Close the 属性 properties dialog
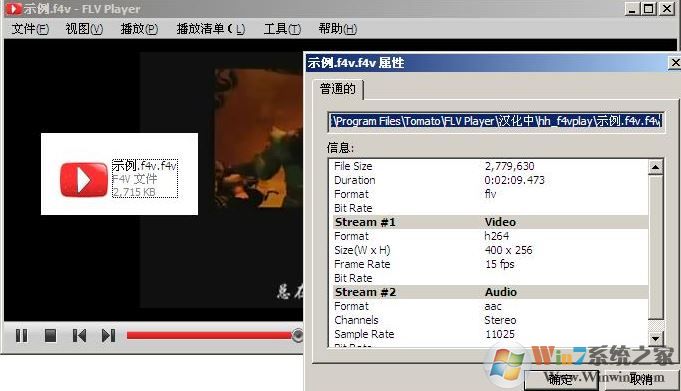Viewport: 681px width, 391px height. pos(674,63)
